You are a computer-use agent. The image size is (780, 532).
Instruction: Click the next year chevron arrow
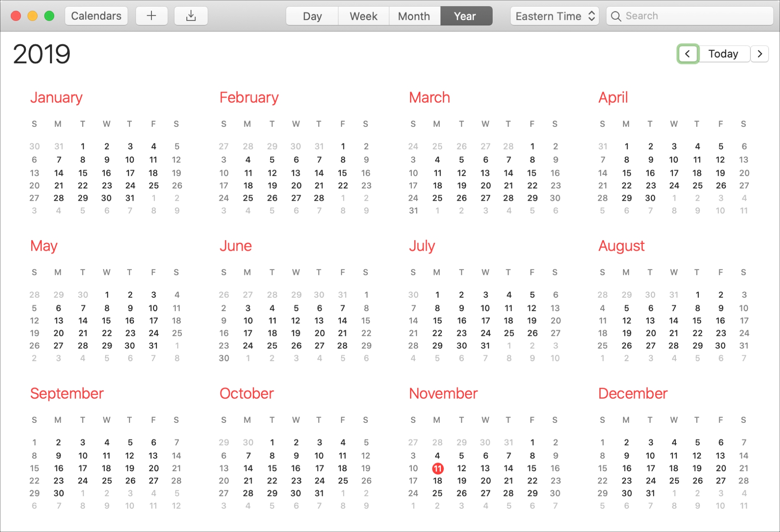760,53
